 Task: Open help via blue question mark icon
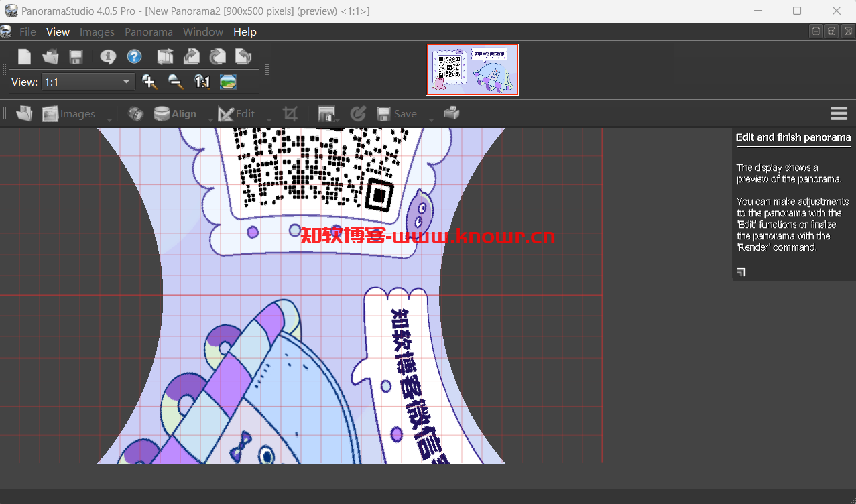[x=134, y=57]
